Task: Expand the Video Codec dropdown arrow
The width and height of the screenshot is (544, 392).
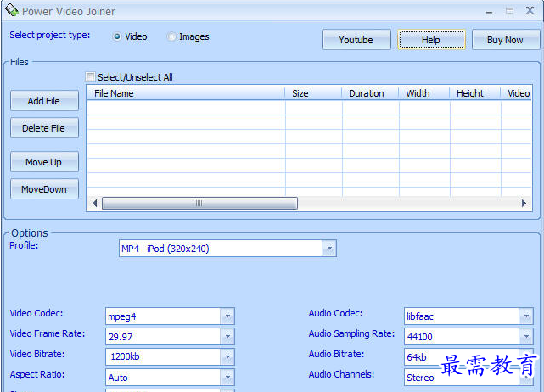Action: (227, 316)
